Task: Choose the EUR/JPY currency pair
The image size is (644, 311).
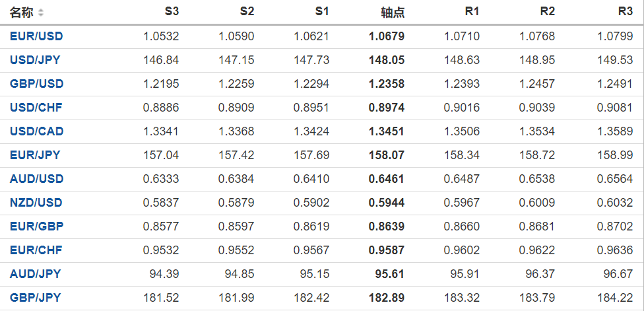Action: (x=35, y=155)
